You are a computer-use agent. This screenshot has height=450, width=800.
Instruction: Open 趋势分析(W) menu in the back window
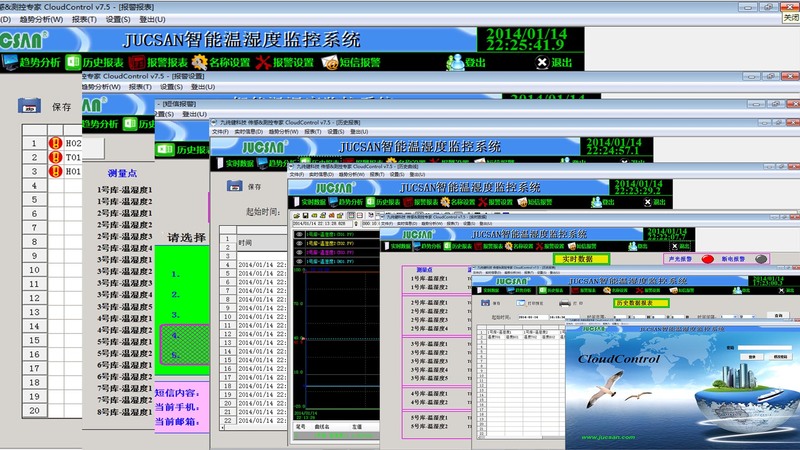click(41, 19)
